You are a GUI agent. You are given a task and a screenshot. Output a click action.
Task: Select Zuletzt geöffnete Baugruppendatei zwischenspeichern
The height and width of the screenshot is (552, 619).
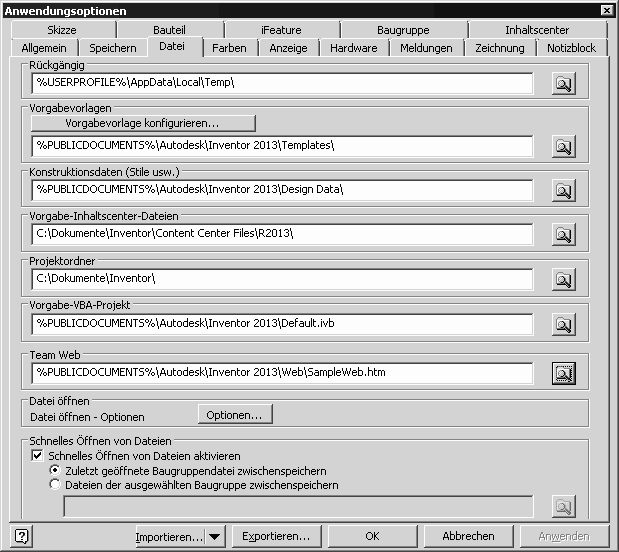click(x=55, y=471)
